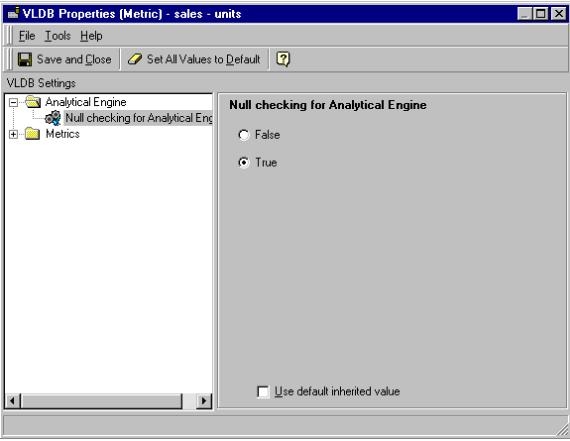Viewport: 570px width, 441px height.
Task: Select the False radio button
Action: point(244,135)
